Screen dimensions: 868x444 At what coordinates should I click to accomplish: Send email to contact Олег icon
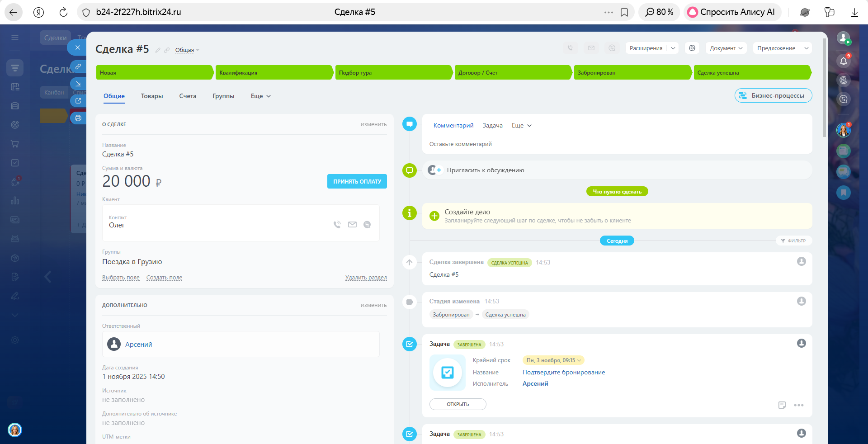tap(352, 224)
